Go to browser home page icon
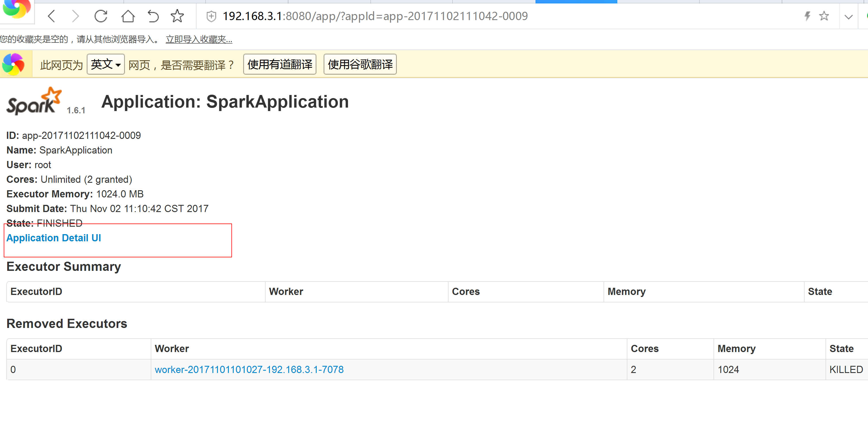Image resolution: width=868 pixels, height=443 pixels. pos(128,16)
